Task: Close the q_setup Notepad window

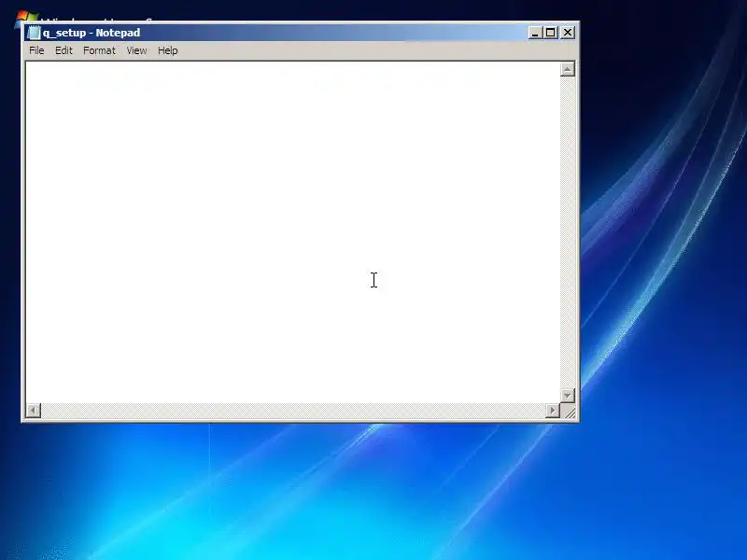Action: (568, 33)
